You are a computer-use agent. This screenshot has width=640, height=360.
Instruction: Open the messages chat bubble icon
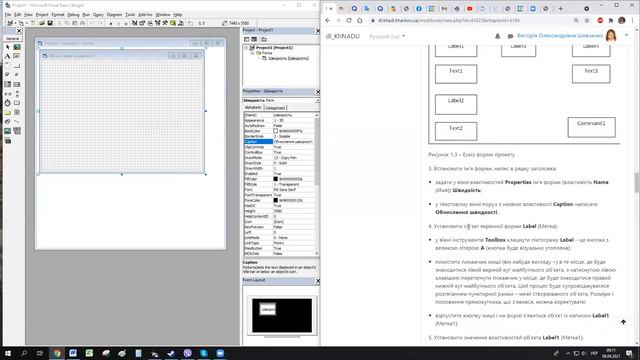point(510,36)
